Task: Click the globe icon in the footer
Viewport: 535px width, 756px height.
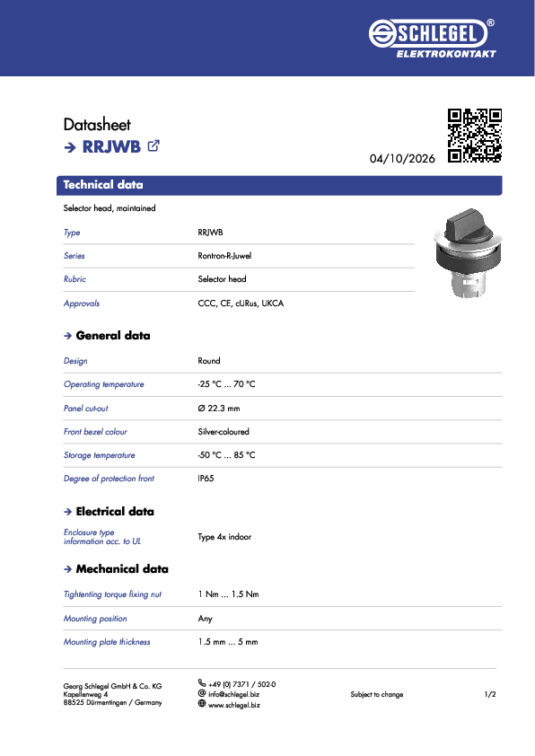Action: (x=202, y=703)
